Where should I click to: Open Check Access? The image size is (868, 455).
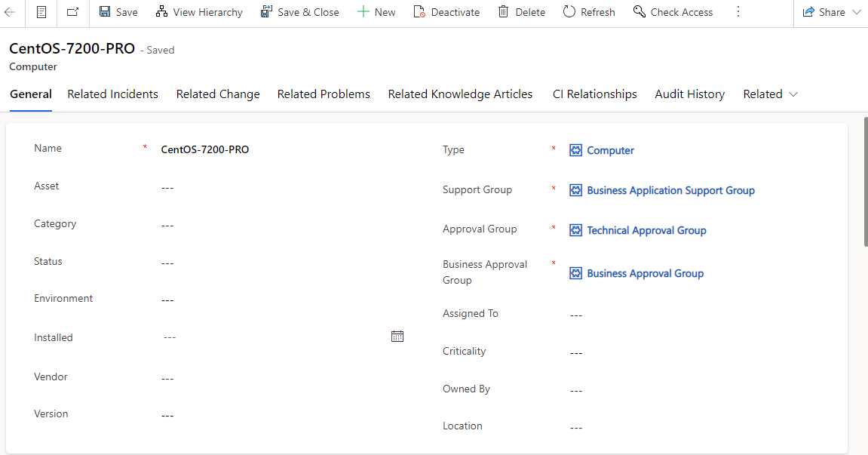673,11
